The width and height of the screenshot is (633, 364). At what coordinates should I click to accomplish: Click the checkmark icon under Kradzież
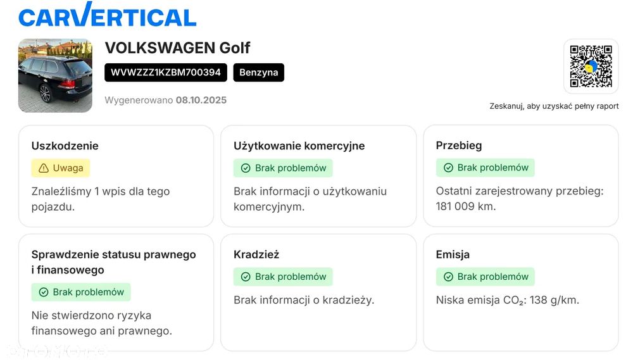246,277
